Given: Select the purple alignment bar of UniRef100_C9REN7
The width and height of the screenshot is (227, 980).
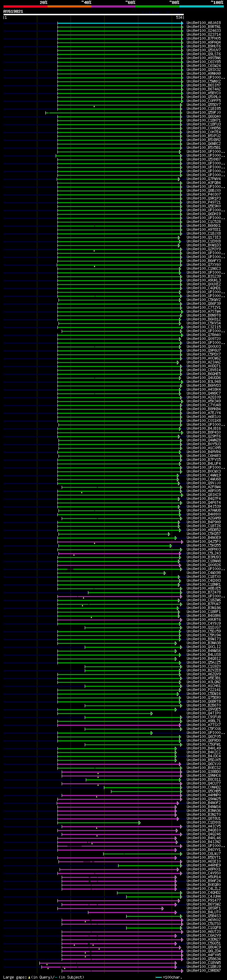Looking at the screenshot, I should tap(122, 970).
